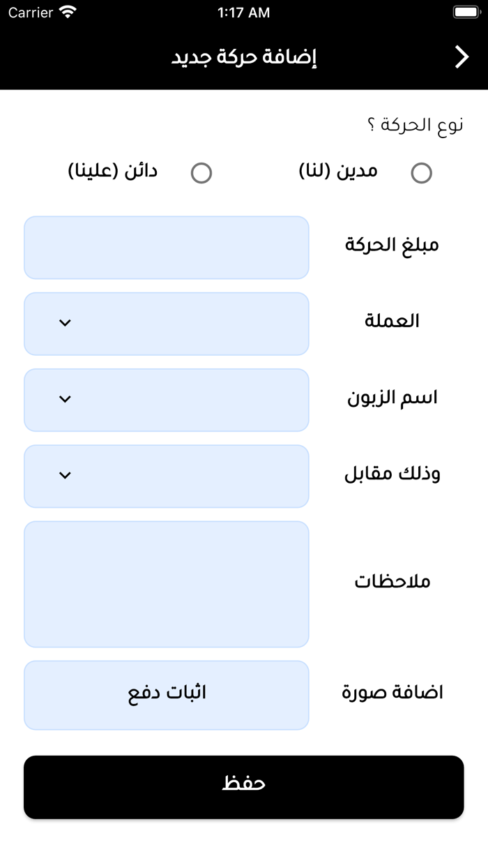Tap the chevron in وذلك مقابل field

tap(66, 475)
